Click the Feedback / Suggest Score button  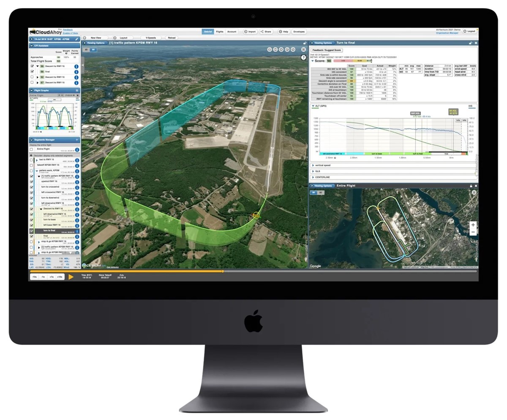[327, 50]
